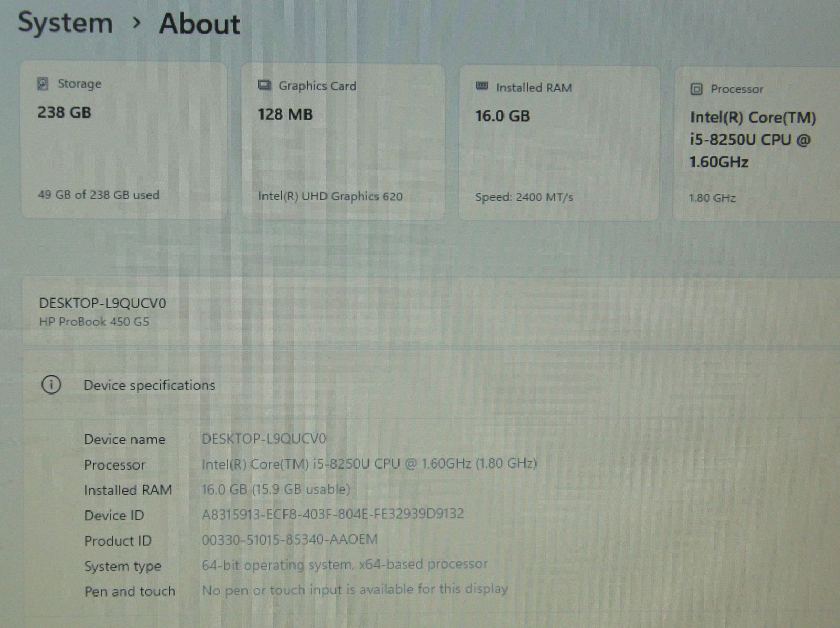This screenshot has height=628, width=840.
Task: Select the Product ID value 00330-51015-85340-AAOEM
Action: coord(289,539)
